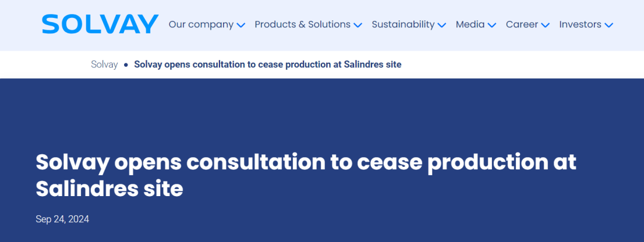Image resolution: width=644 pixels, height=242 pixels.
Task: Open the Products & Solutions menu label
Action: click(x=303, y=24)
